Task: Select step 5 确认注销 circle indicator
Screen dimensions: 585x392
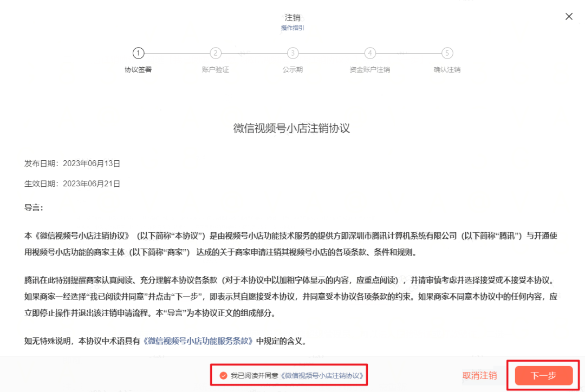Action: (x=447, y=53)
